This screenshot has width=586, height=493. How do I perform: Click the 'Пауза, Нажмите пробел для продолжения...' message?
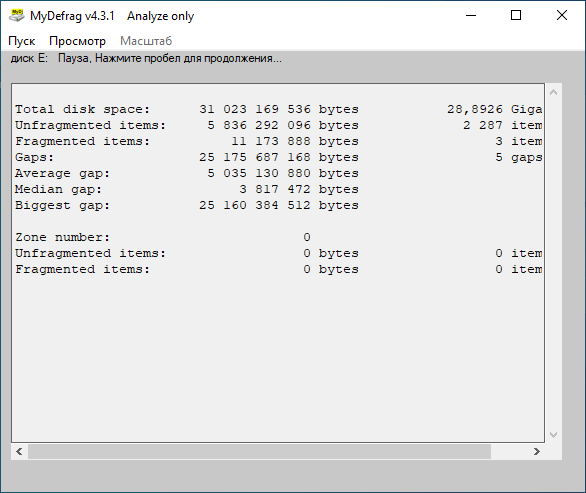pyautogui.click(x=170, y=59)
